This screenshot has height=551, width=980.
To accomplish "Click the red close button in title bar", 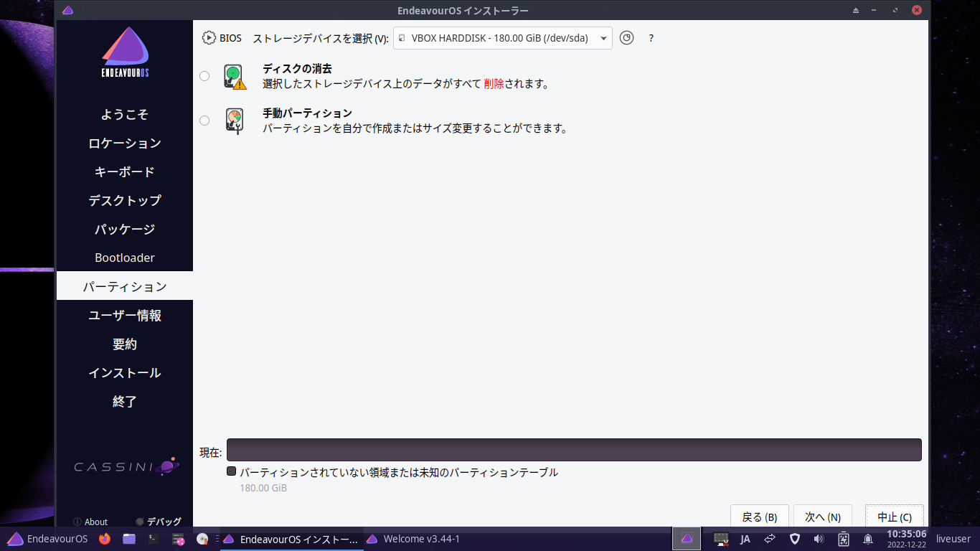I will tap(917, 10).
